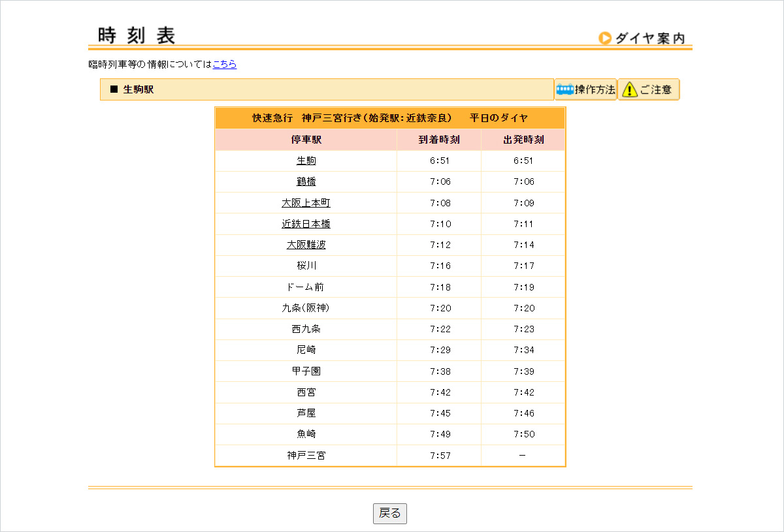Click the train icon on 操作方法 button

[x=564, y=89]
